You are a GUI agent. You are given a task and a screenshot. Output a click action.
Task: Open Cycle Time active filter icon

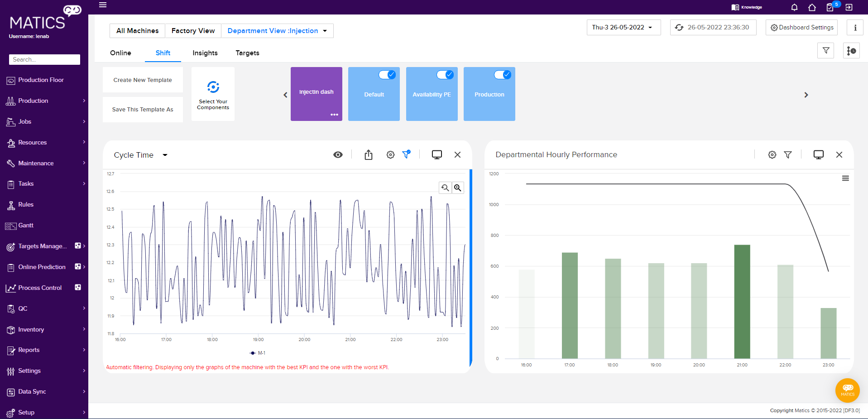407,154
